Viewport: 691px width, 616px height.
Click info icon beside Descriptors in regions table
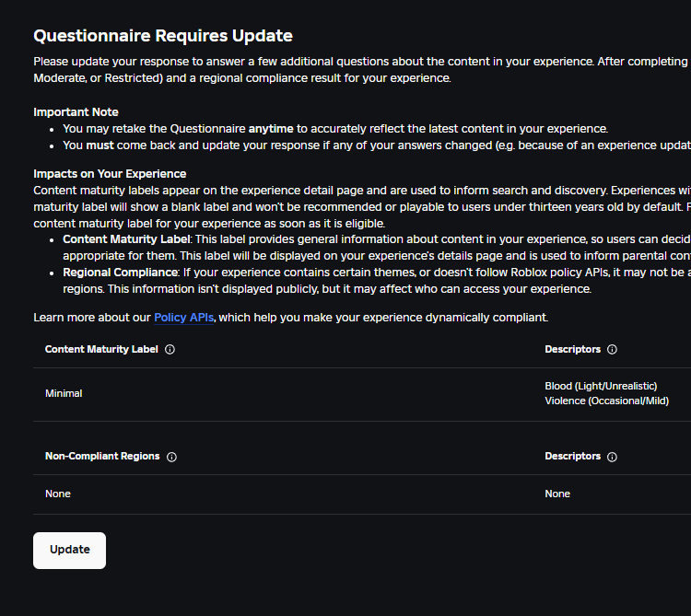pos(612,457)
